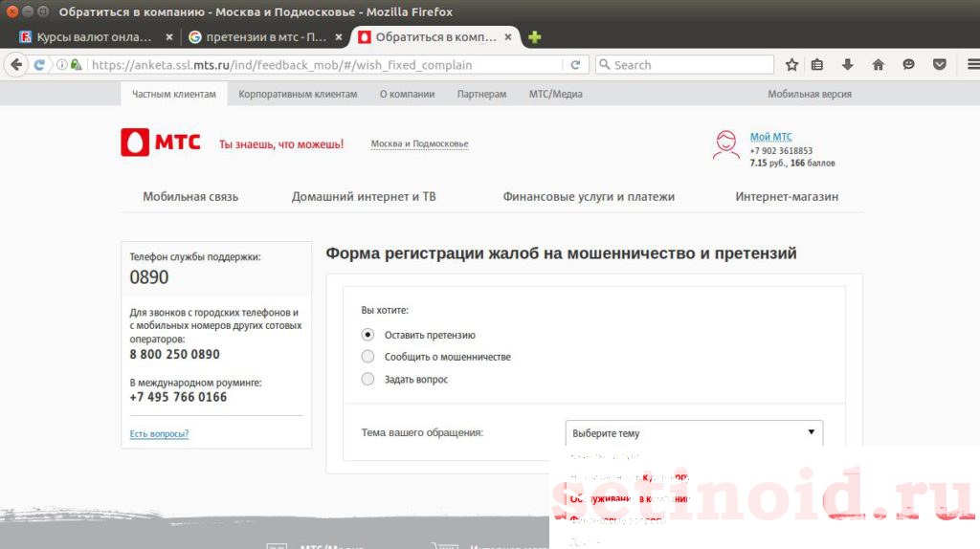
Task: Click the support number '0890'
Action: 148,276
